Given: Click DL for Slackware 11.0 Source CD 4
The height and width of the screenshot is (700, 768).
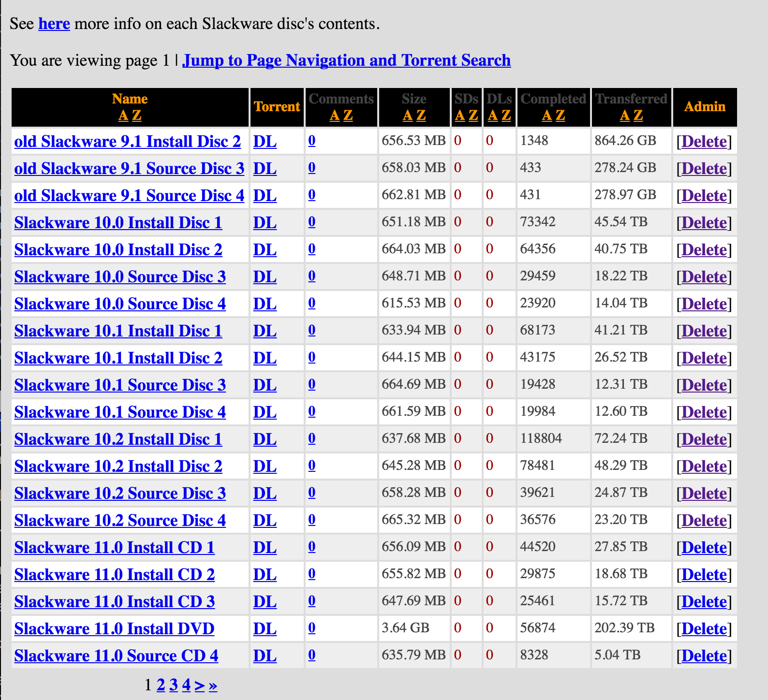Looking at the screenshot, I should (x=265, y=656).
